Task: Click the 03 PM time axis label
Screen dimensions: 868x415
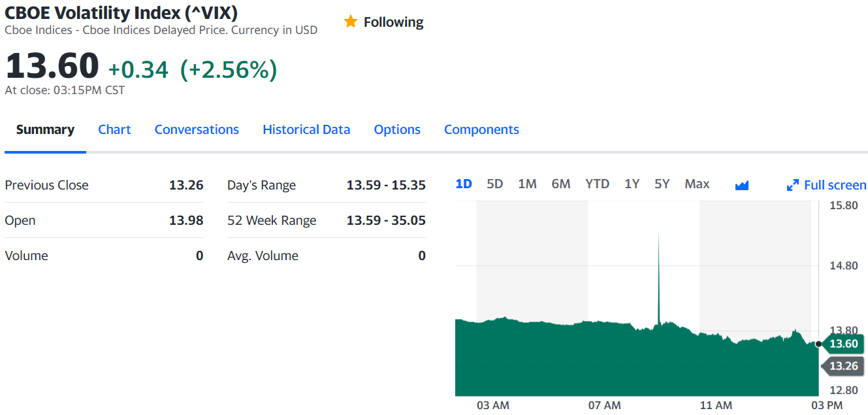Action: 827,405
